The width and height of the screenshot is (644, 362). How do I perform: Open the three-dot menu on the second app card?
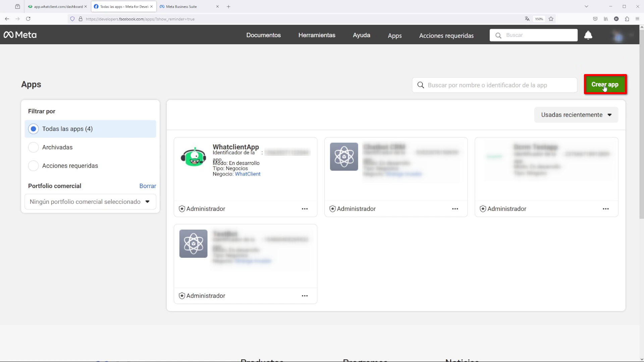tap(455, 209)
